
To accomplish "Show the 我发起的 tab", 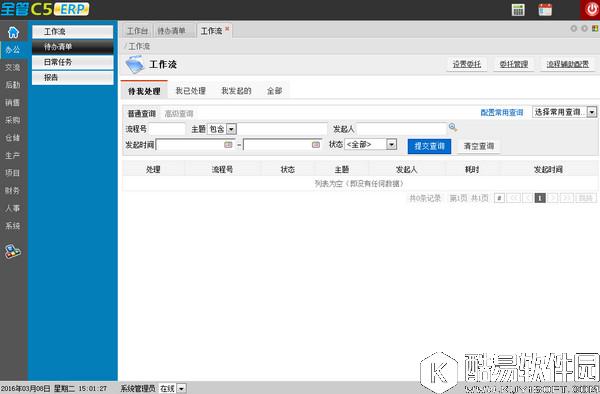I will coord(236,91).
